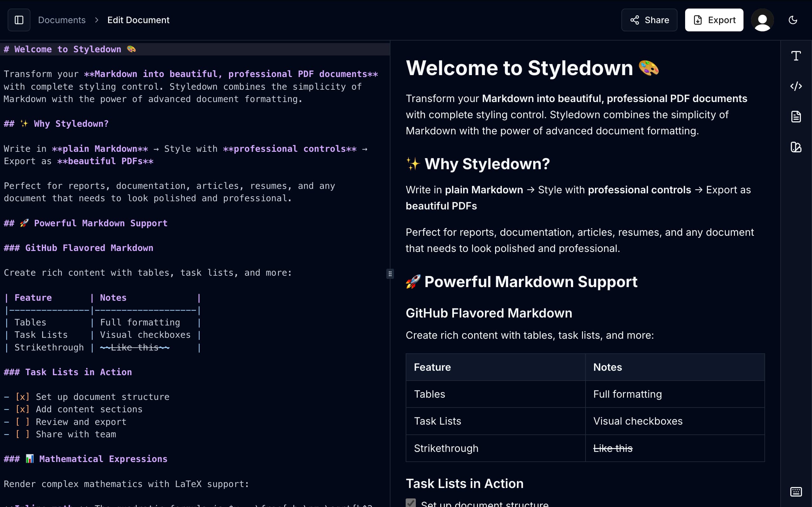
Task: Check the Review and export task checkbox
Action: (23, 421)
